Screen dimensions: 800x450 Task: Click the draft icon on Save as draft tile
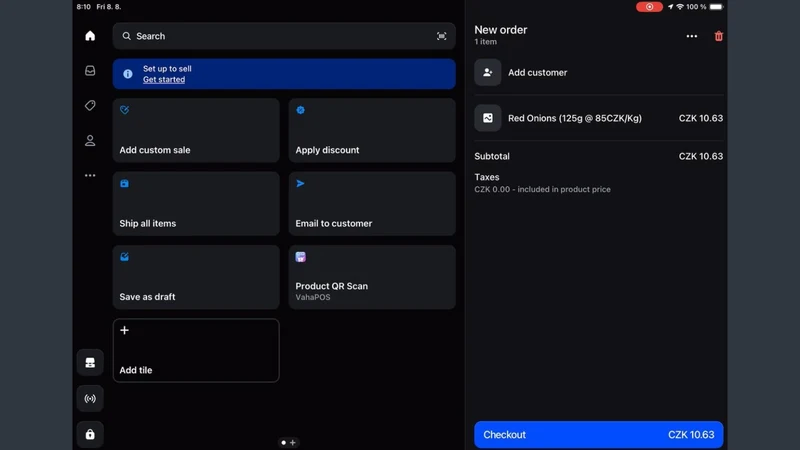point(124,257)
